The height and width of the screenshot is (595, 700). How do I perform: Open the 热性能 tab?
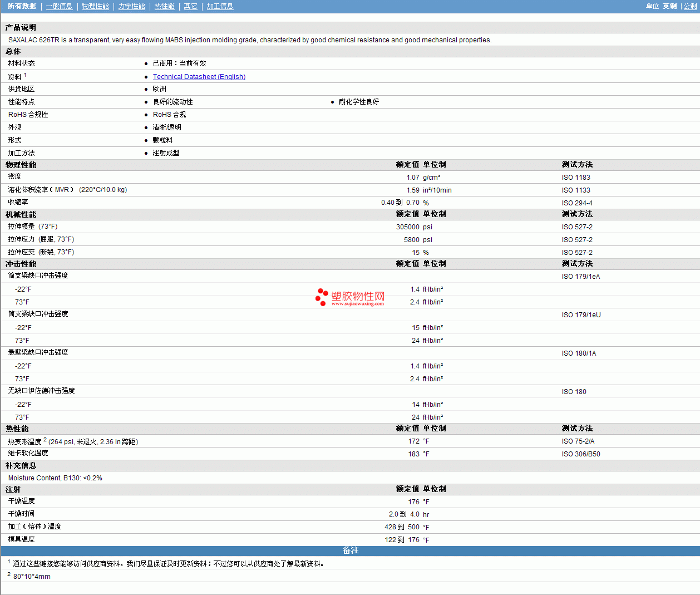164,6
